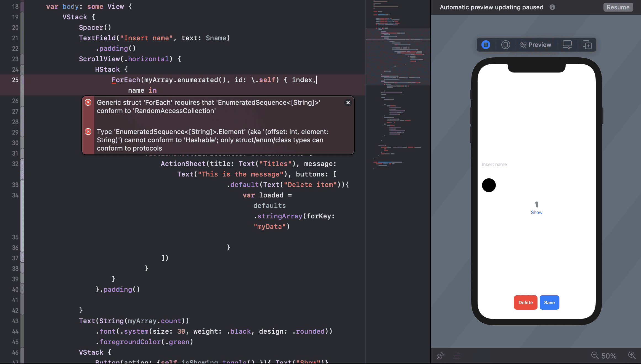Click the Live Preview play icon

pos(486,45)
